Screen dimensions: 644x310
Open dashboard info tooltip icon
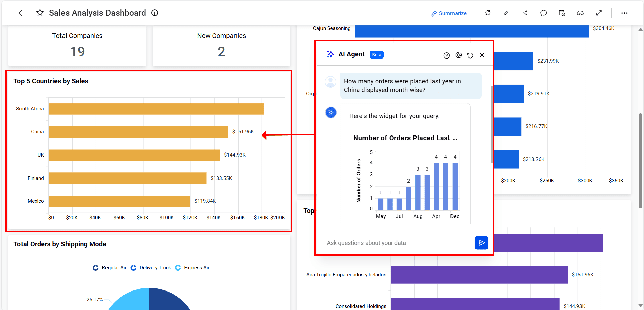[154, 13]
